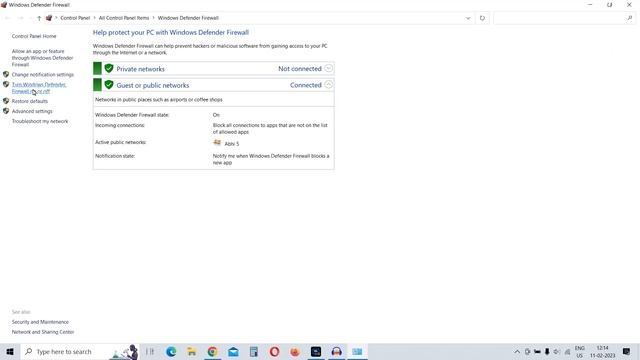Open Microsoft Edge from taskbar
Screen dimensions: 640x360
point(171,351)
